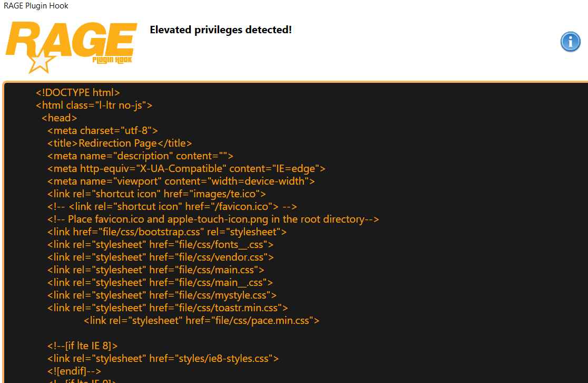Click the white star in the RAGE logo
Image resolution: width=588 pixels, height=383 pixels.
42,62
